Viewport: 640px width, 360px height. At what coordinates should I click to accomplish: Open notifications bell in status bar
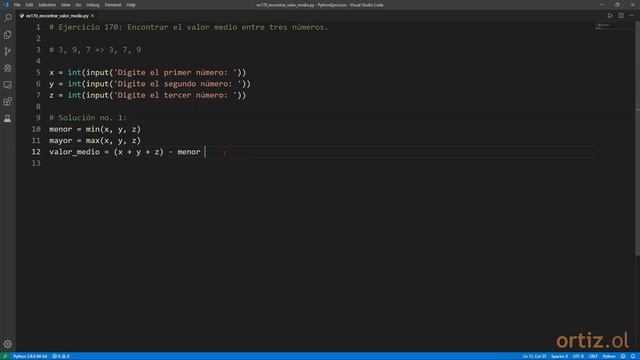pos(633,356)
